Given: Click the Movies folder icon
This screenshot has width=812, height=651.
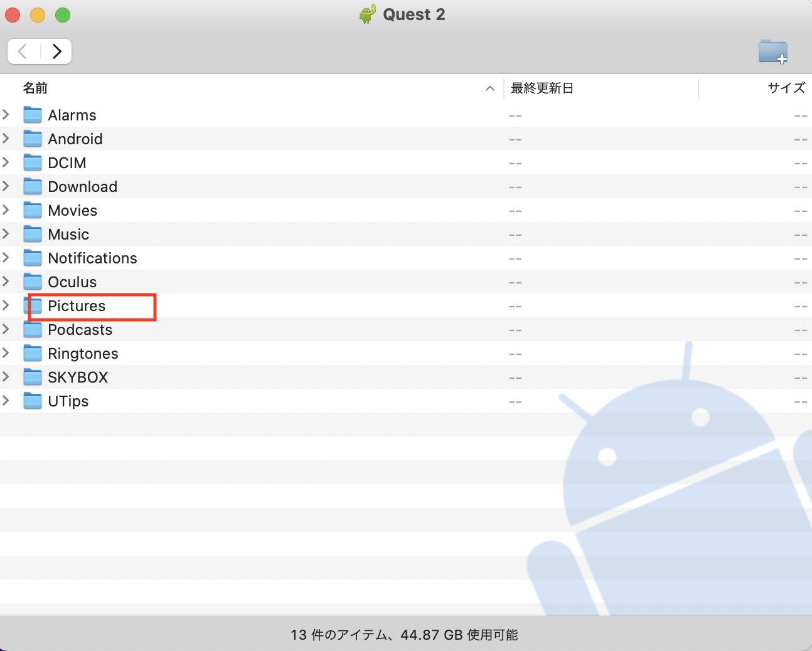Looking at the screenshot, I should point(33,210).
